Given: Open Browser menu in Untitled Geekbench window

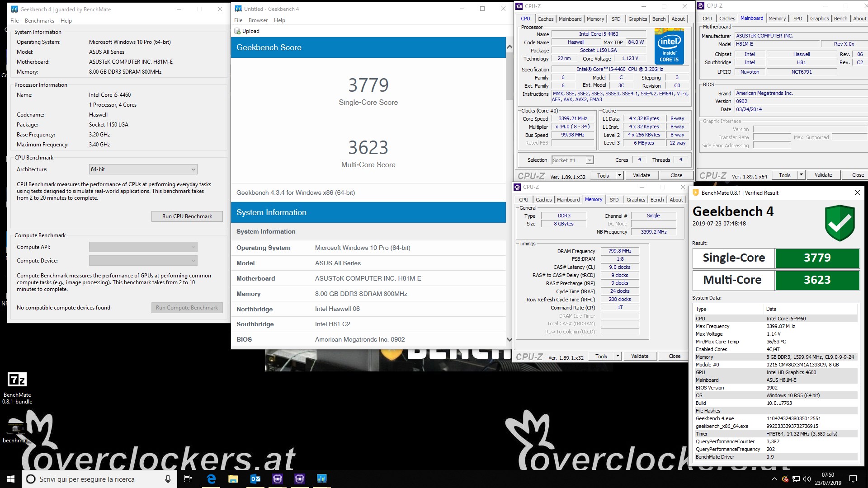Looking at the screenshot, I should pos(258,20).
